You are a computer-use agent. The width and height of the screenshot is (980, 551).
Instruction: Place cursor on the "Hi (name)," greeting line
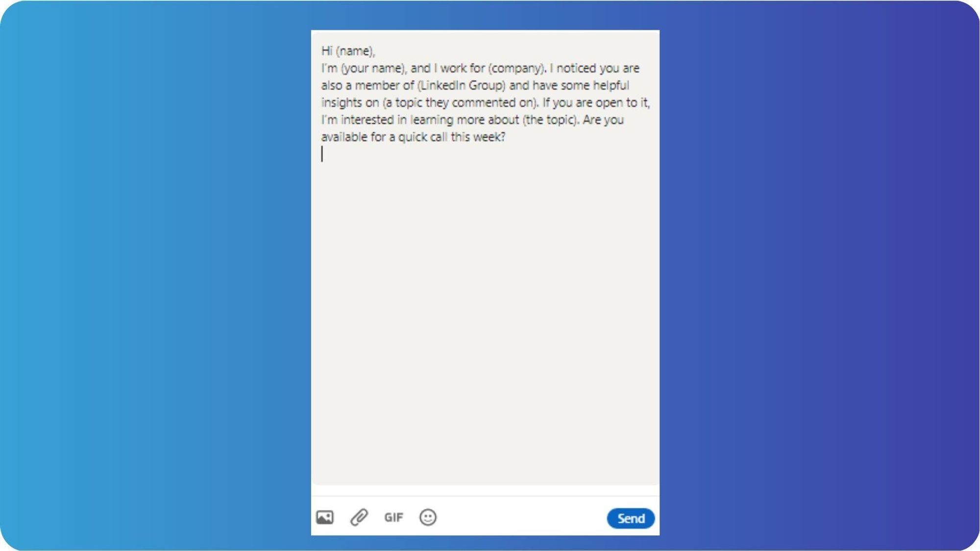(348, 51)
